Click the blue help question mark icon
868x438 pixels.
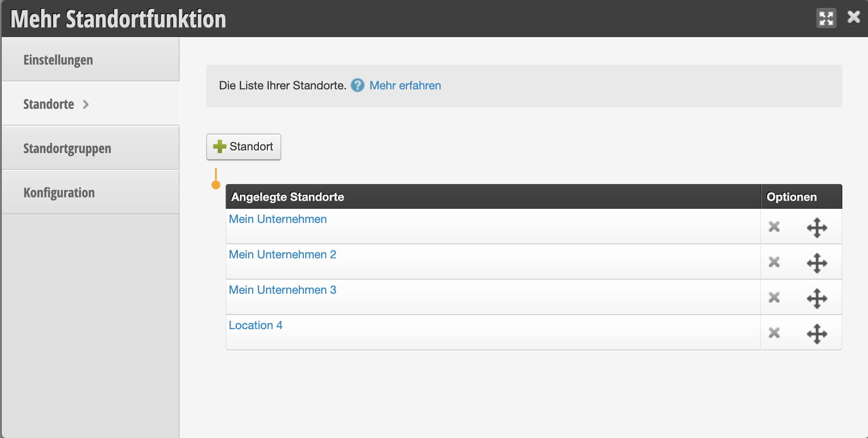click(x=357, y=85)
